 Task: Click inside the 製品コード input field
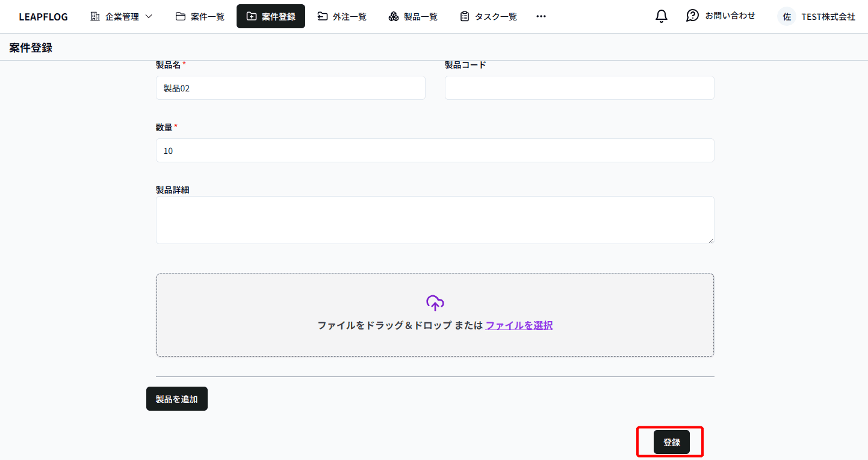coord(578,87)
